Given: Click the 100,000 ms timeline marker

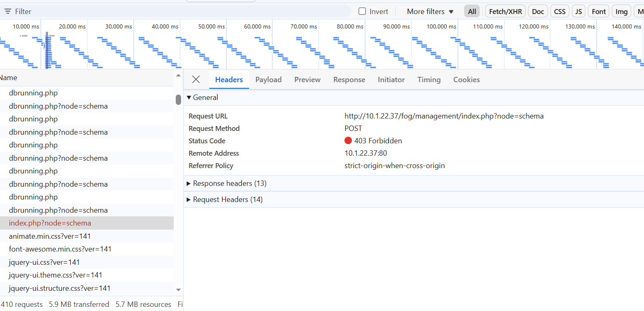Looking at the screenshot, I should pos(441,26).
